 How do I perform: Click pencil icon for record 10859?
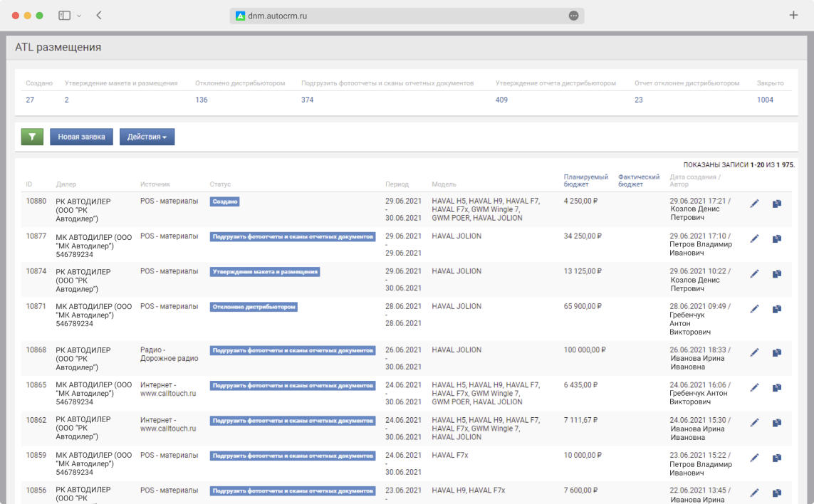pyautogui.click(x=754, y=458)
